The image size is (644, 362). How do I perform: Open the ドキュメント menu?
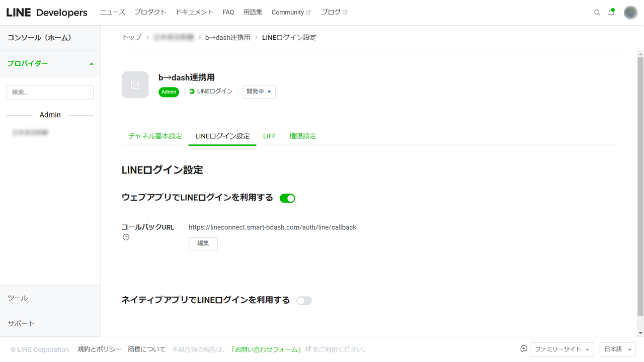click(194, 12)
